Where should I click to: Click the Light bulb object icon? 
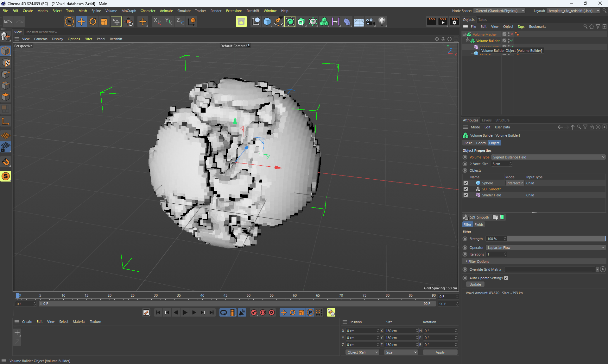pyautogui.click(x=382, y=22)
